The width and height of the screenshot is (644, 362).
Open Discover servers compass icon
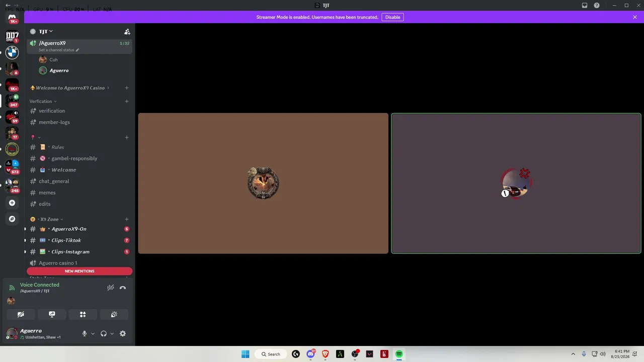coord(12,219)
